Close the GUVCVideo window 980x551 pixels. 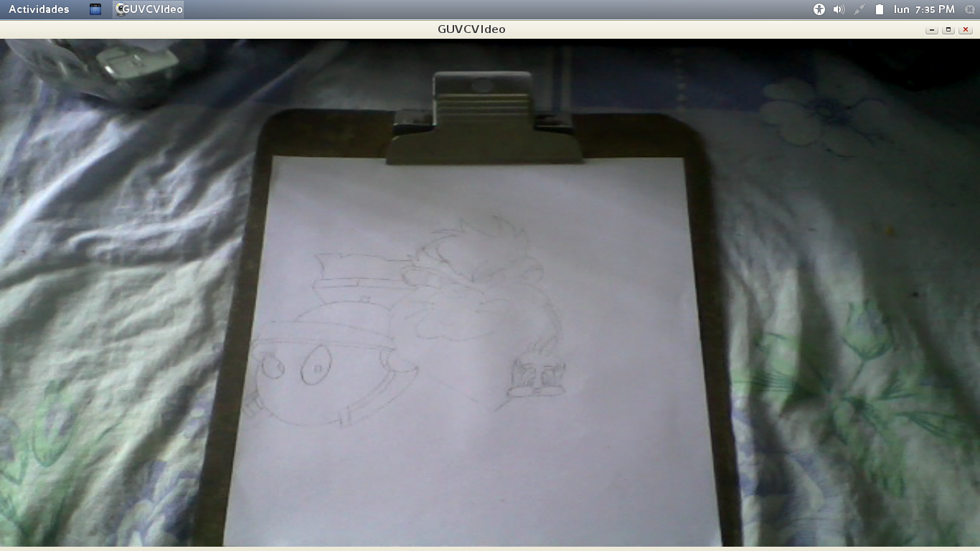point(966,29)
